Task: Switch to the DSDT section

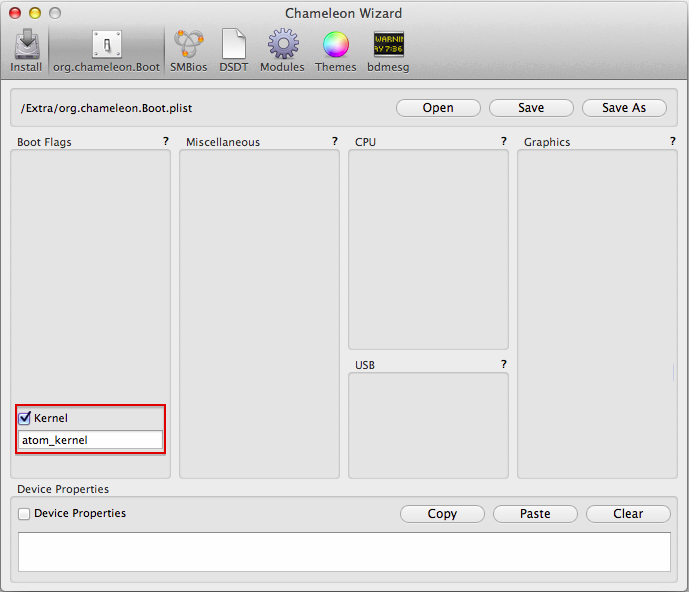Action: 233,50
